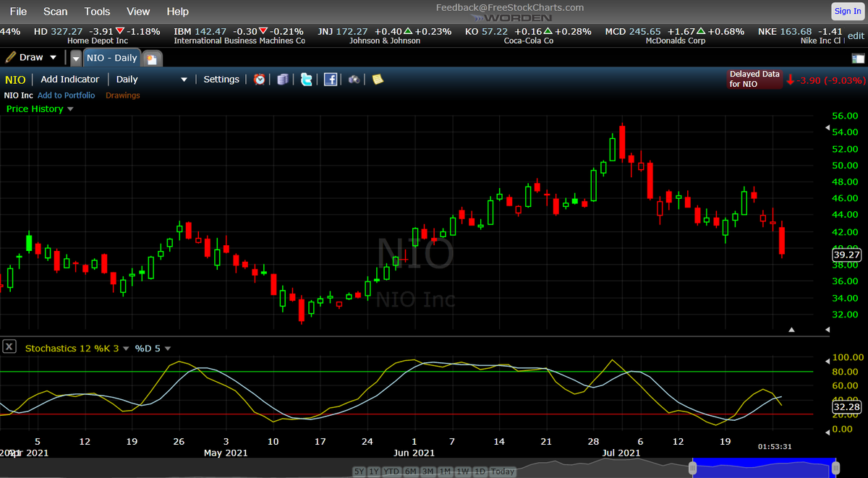Image resolution: width=868 pixels, height=478 pixels.
Task: Open the Tools menu
Action: [97, 12]
